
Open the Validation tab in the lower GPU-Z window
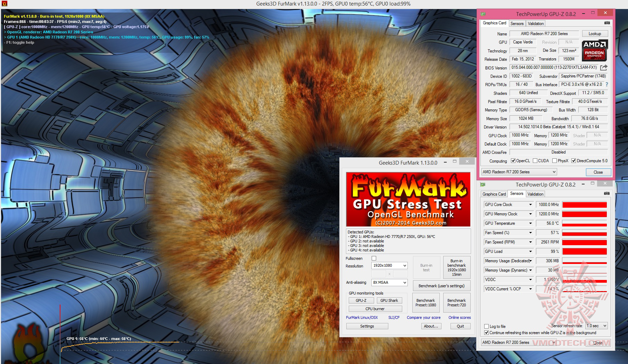click(x=535, y=194)
